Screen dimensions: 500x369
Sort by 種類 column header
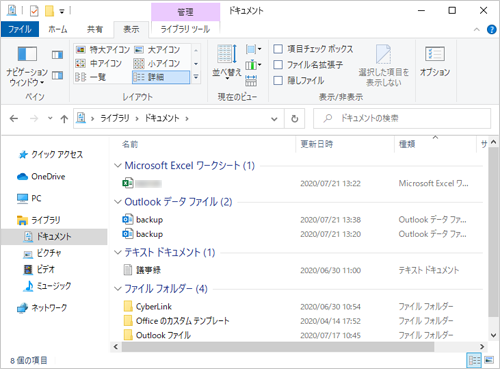coord(435,144)
